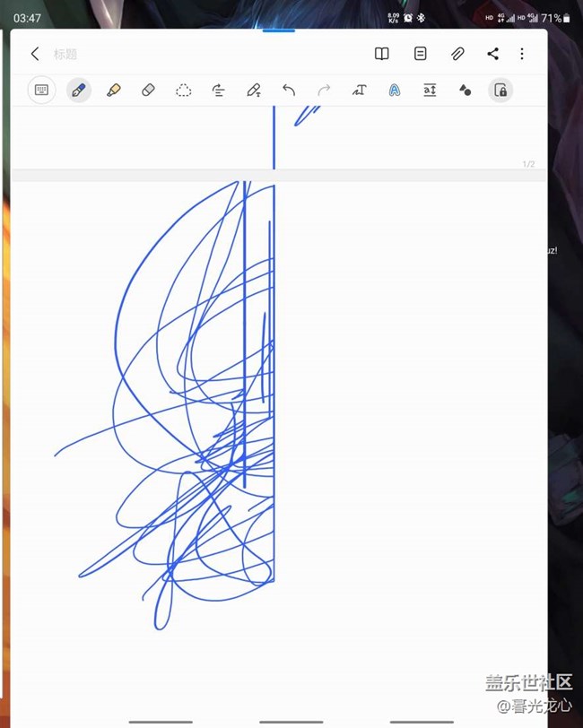This screenshot has height=728, width=583.
Task: Go back using the back arrow
Action: [35, 54]
